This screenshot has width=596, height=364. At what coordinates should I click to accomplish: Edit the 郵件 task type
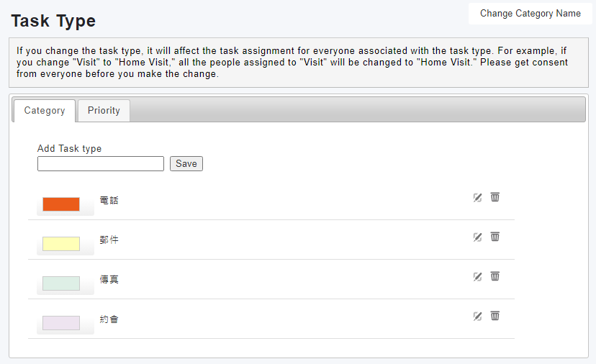click(x=477, y=237)
